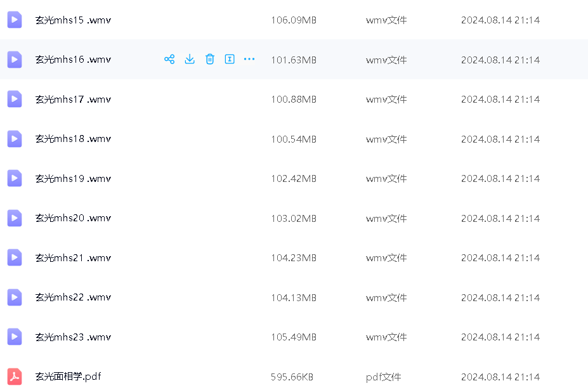Image resolution: width=588 pixels, height=388 pixels.
Task: Click the pdf文件 type label
Action: (x=383, y=377)
